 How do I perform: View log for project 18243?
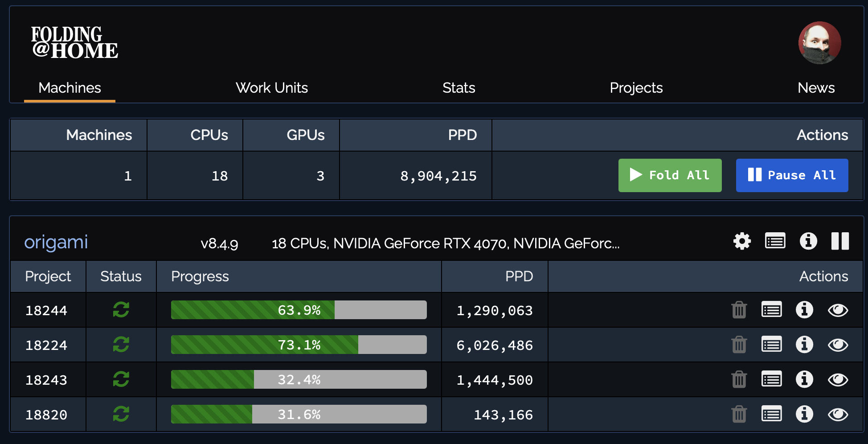[771, 379]
